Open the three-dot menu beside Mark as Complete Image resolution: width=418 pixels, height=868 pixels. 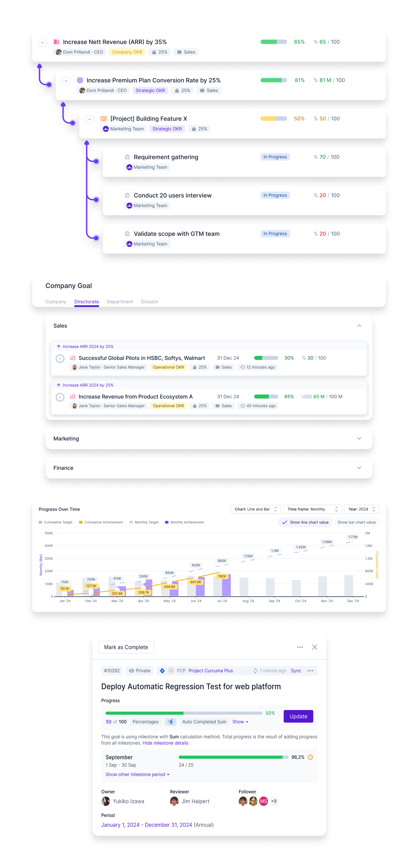click(300, 647)
